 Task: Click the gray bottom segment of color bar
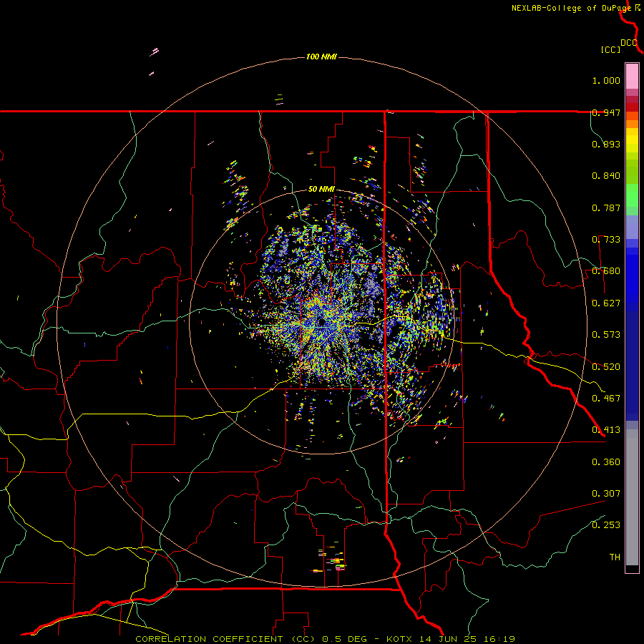pos(632,497)
